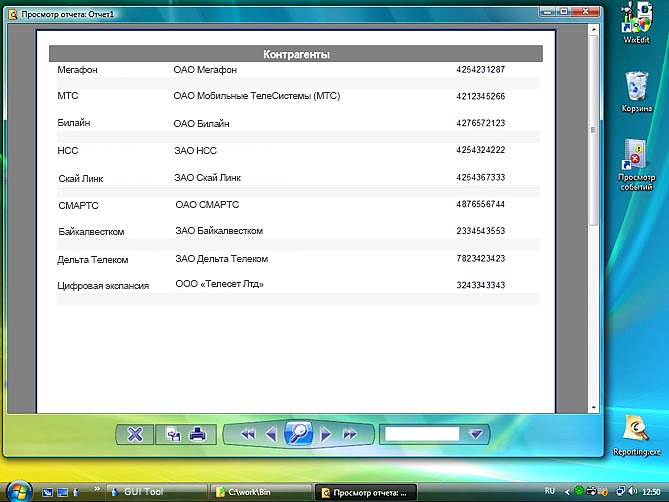Viewport: 669px width, 502px height.
Task: Click number 4254367333
Action: (480, 177)
